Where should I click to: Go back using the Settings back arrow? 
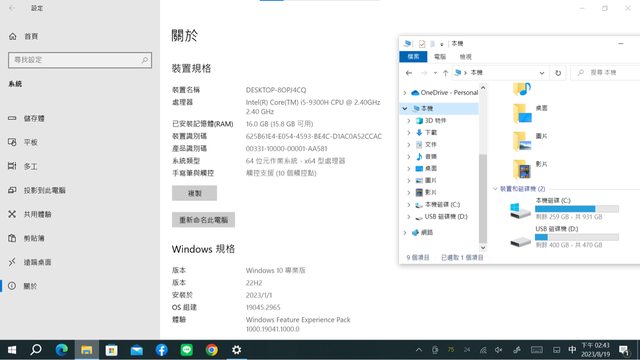coord(12,8)
